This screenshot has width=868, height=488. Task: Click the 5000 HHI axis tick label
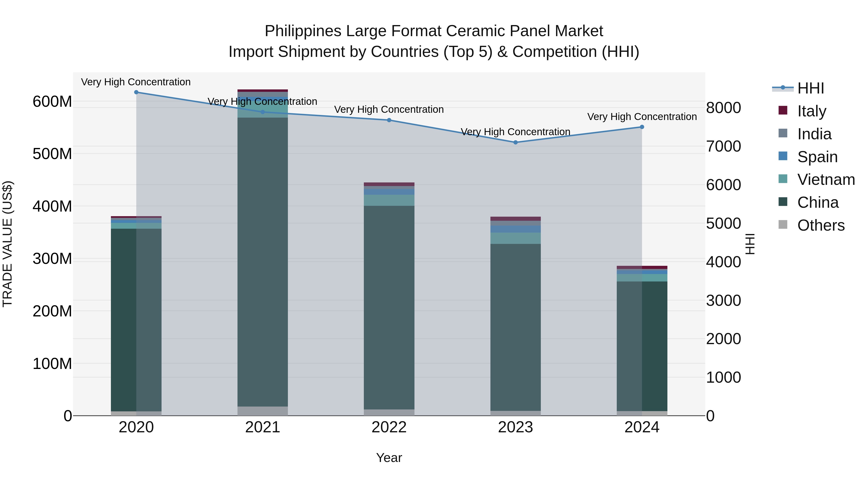click(723, 223)
